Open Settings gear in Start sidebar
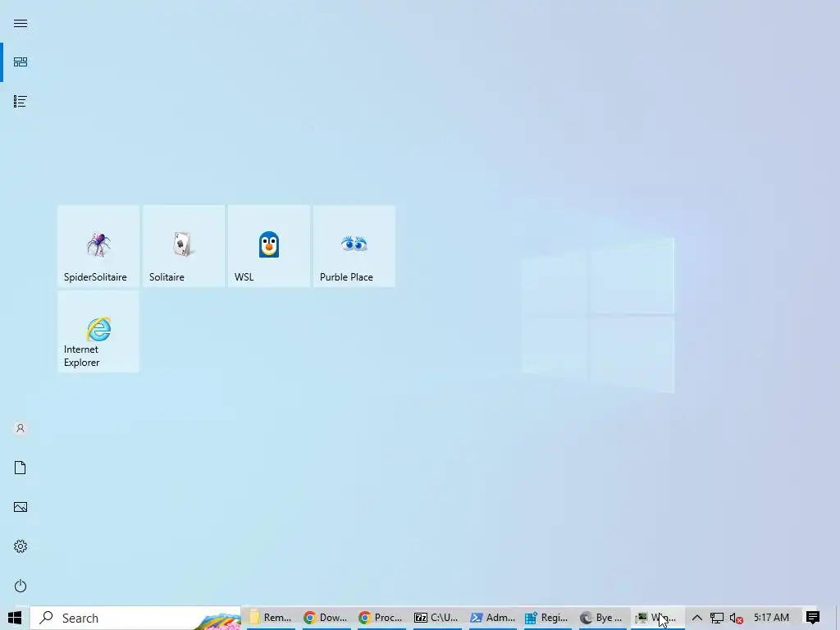Screen dimensions: 840x630 [x=21, y=546]
